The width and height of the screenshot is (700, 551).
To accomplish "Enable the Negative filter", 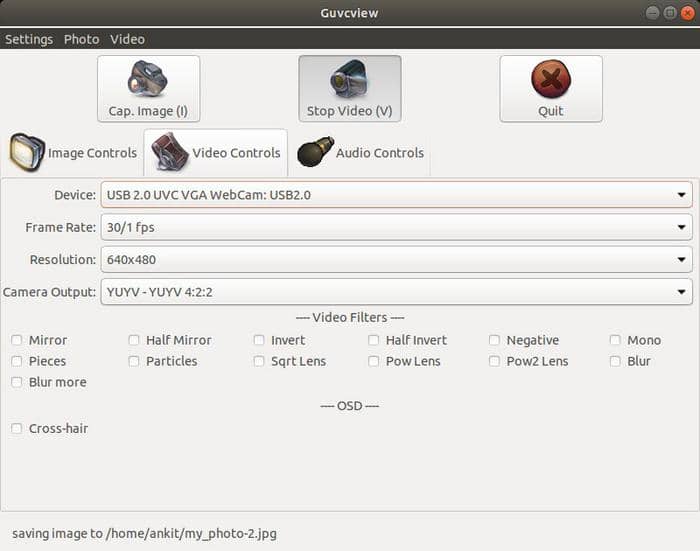I will tap(494, 340).
